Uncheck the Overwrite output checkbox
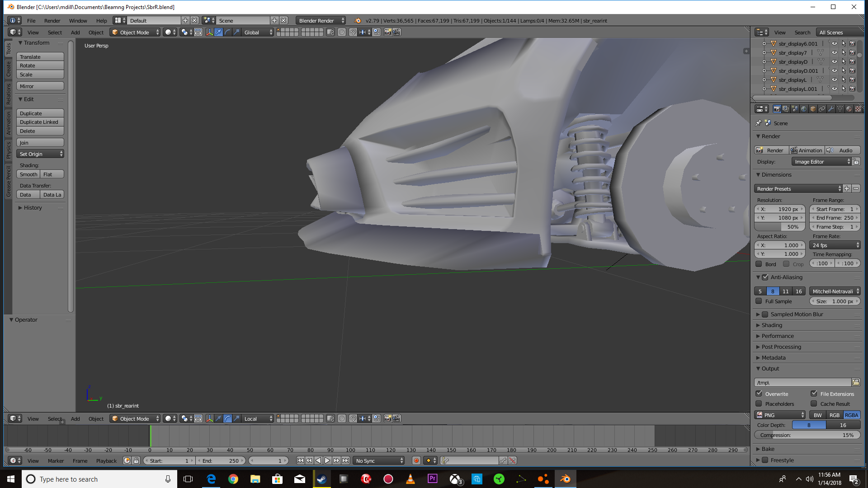This screenshot has height=488, width=868. [x=759, y=394]
